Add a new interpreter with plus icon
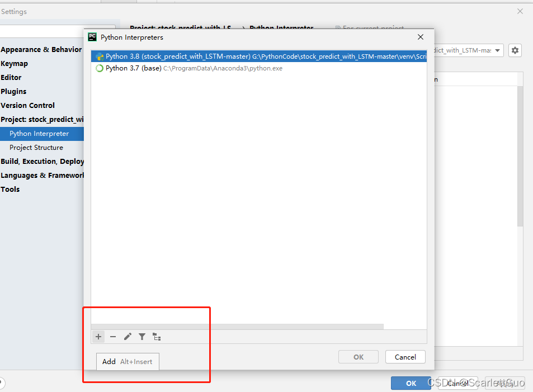This screenshot has width=533, height=392. click(98, 337)
